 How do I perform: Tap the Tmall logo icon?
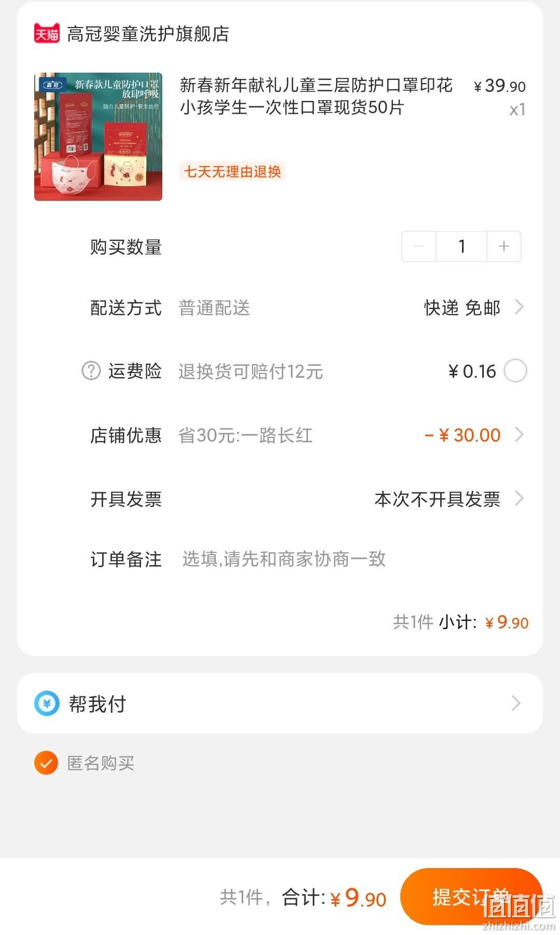(47, 34)
